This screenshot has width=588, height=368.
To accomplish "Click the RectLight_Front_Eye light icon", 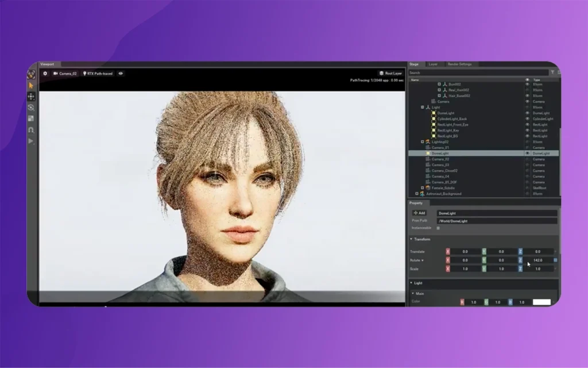I will point(434,125).
